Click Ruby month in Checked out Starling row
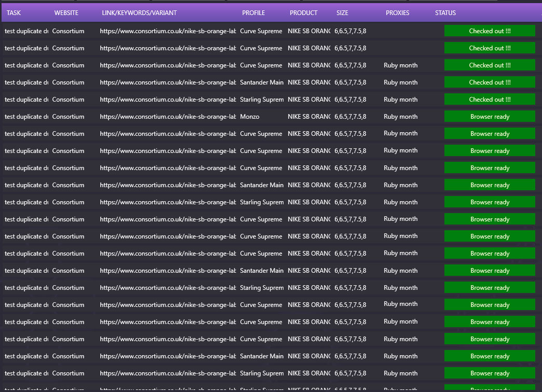This screenshot has width=542, height=392. tap(401, 100)
